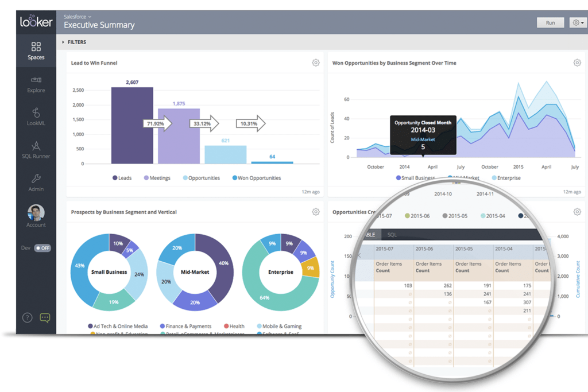The height and width of the screenshot is (392, 588).
Task: Click the table cell with value 307
Action: pos(513,302)
